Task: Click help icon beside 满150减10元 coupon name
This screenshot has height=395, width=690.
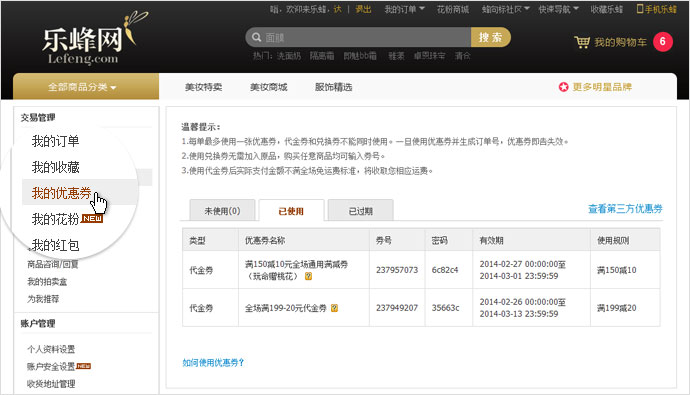Action: click(x=308, y=276)
